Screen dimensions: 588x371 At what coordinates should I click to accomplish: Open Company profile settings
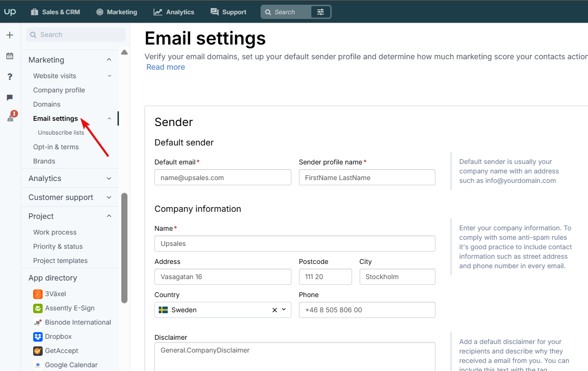pyautogui.click(x=59, y=90)
